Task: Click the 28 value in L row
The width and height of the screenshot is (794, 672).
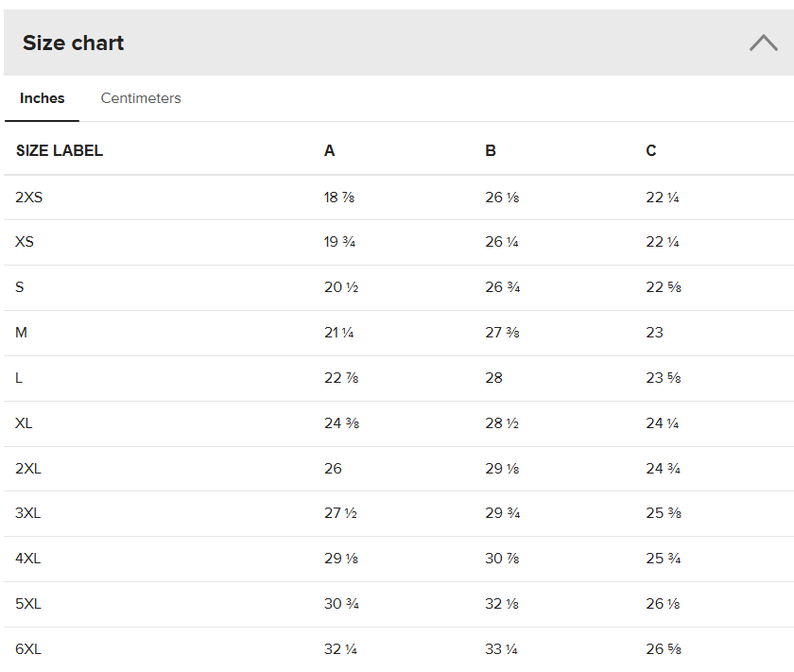Action: point(494,378)
